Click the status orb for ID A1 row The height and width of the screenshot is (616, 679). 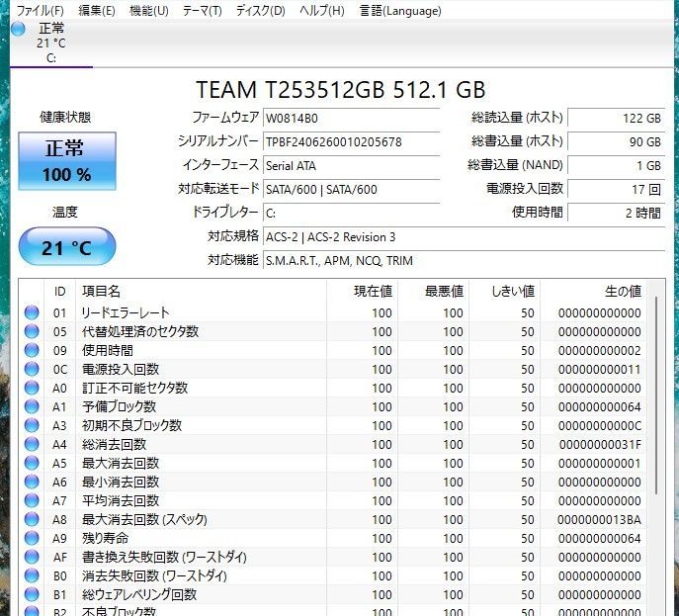click(x=32, y=406)
